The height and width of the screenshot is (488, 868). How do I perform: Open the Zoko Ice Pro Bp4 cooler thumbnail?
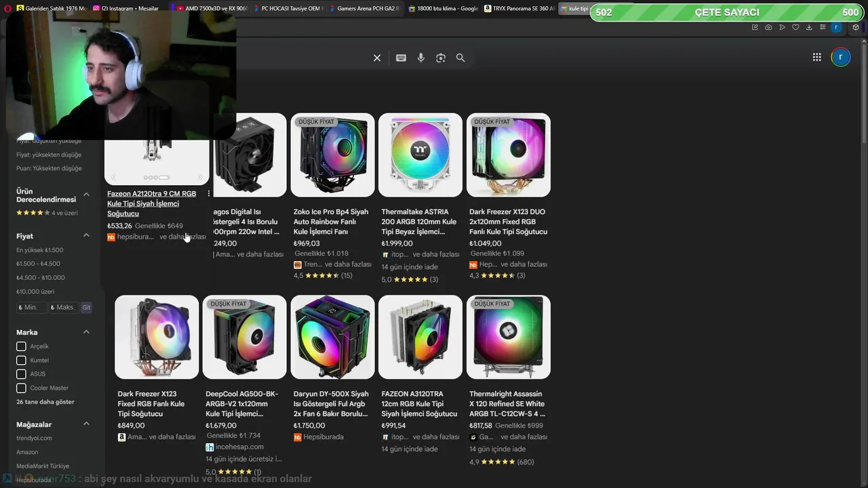point(332,155)
